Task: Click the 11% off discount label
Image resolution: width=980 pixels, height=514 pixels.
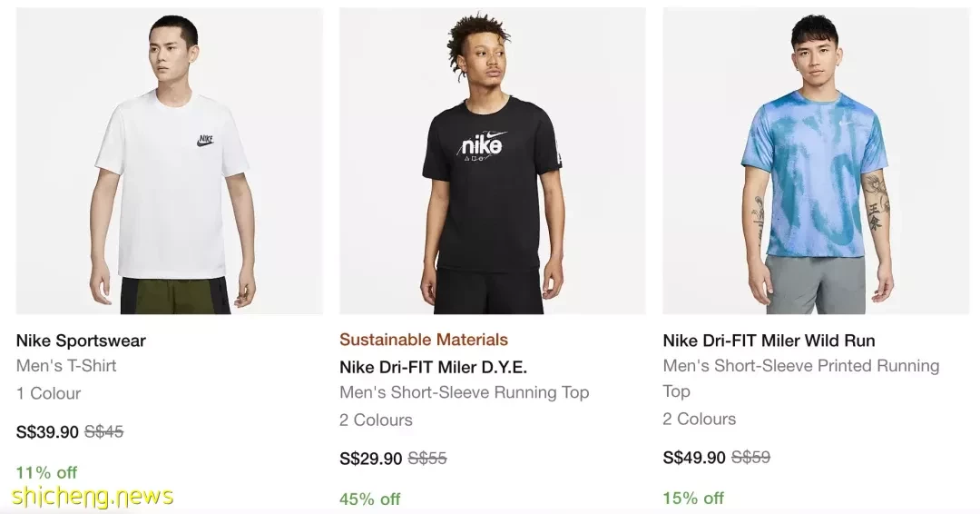Action: pos(46,472)
